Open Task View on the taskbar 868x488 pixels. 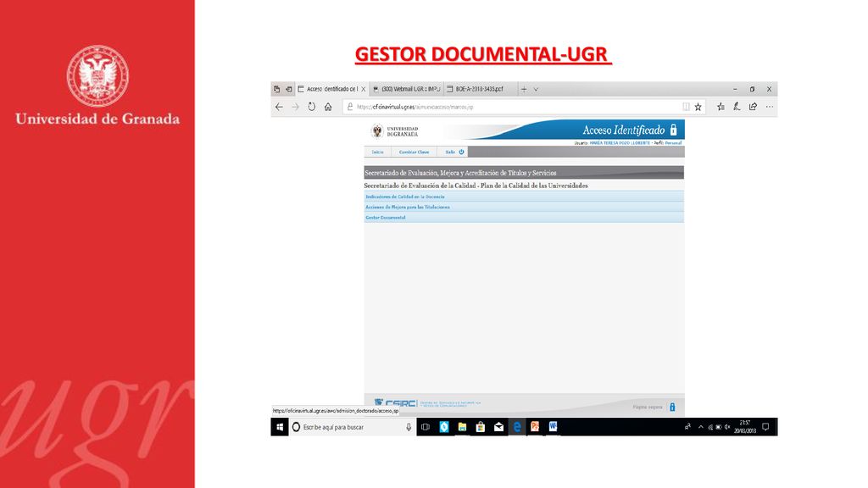[426, 427]
